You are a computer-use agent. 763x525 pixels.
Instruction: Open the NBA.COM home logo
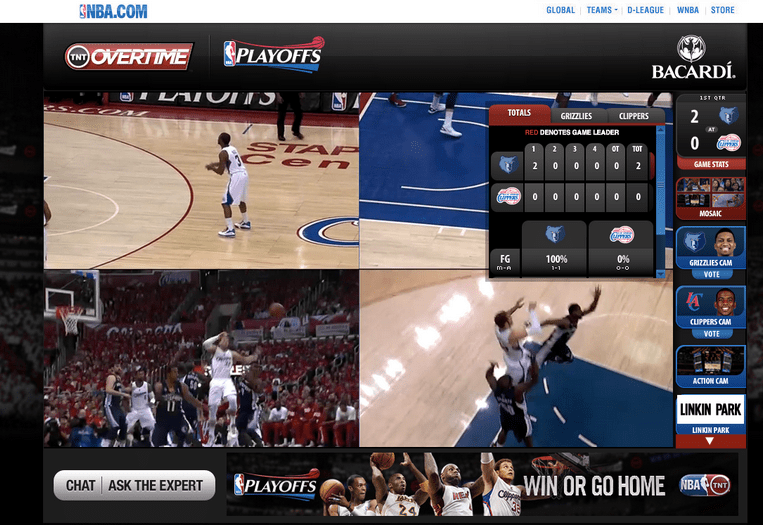[x=113, y=11]
